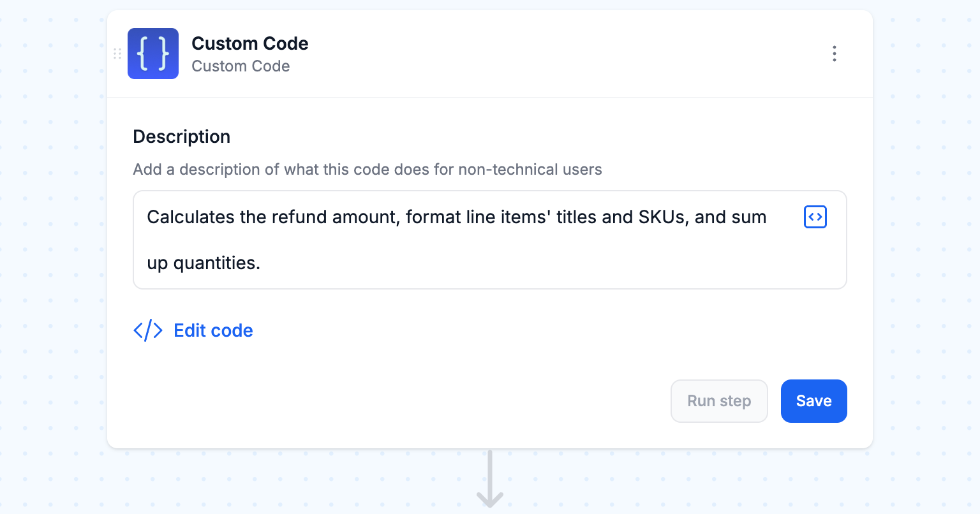Click the angle-bracket icon beside Edit code
The width and height of the screenshot is (980, 514).
pos(147,330)
